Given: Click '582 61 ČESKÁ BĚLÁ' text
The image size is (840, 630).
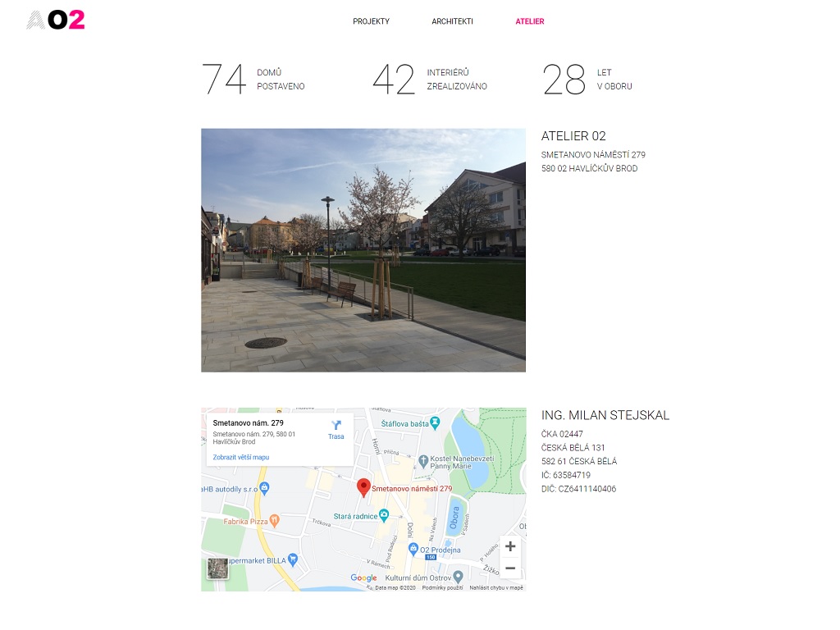Looking at the screenshot, I should coord(579,461).
